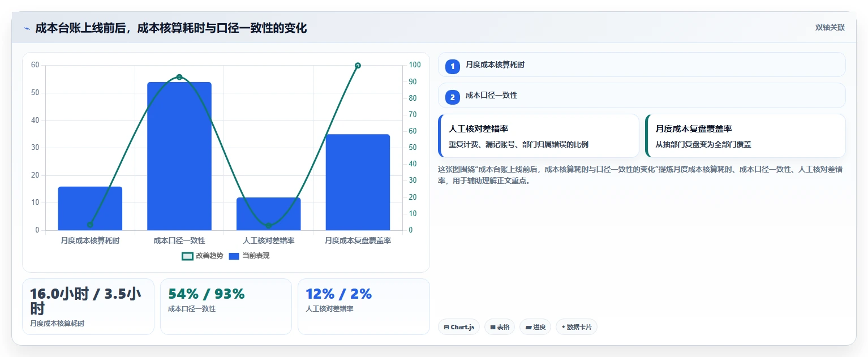Click the 人工核对差错率 bar in chart

268,214
